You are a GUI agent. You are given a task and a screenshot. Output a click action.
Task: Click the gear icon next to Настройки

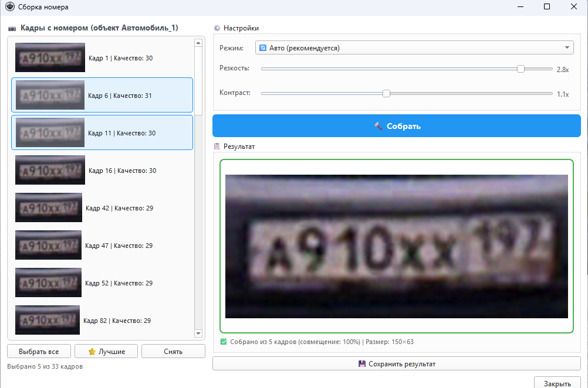point(217,28)
